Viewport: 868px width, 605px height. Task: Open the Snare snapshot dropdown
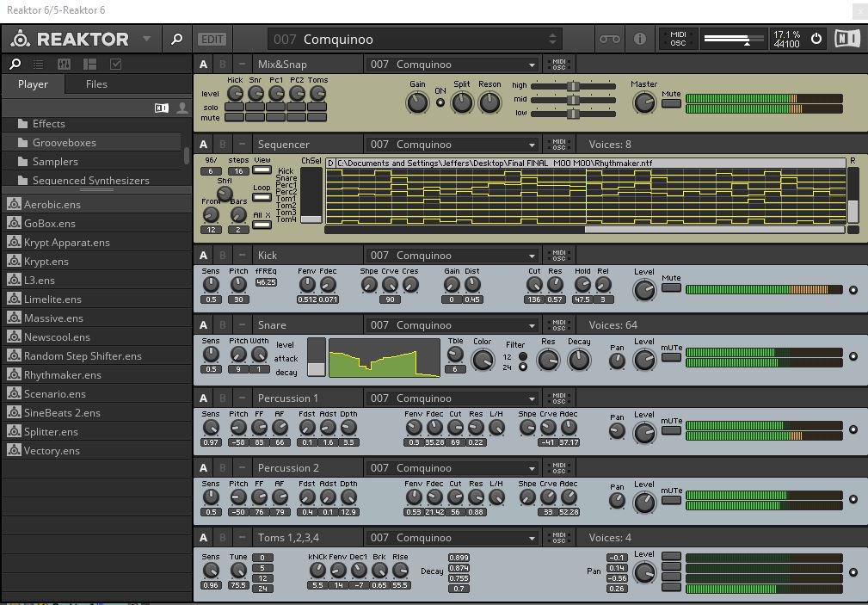tap(452, 325)
